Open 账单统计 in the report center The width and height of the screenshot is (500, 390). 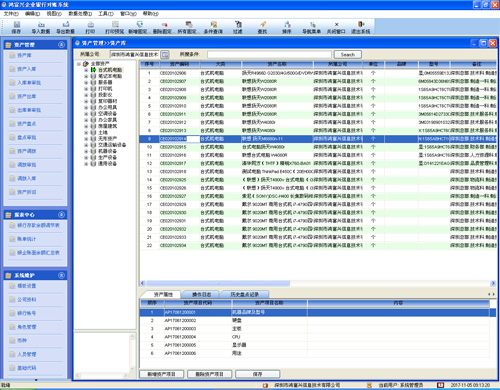[x=27, y=239]
